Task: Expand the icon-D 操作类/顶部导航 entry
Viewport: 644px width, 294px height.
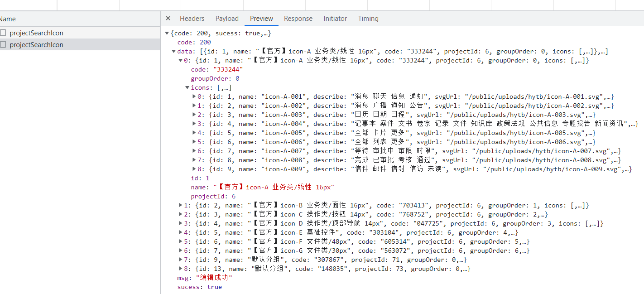Action: click(x=181, y=223)
